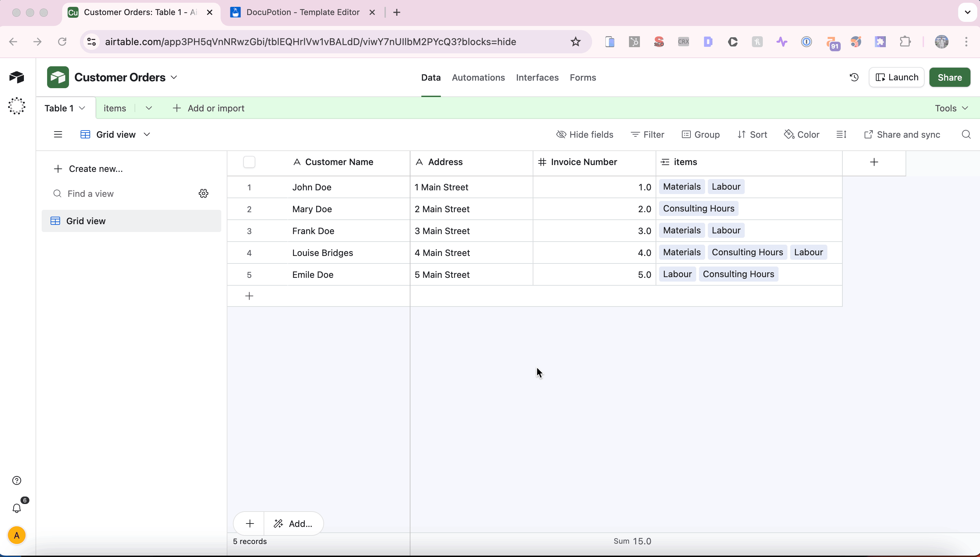Toggle the views sidebar hamburger icon
980x557 pixels.
click(x=58, y=135)
